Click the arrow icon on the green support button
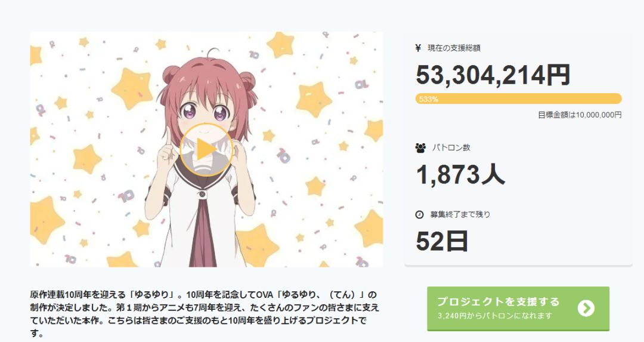Screen dimensions: 644x342 click(586, 309)
